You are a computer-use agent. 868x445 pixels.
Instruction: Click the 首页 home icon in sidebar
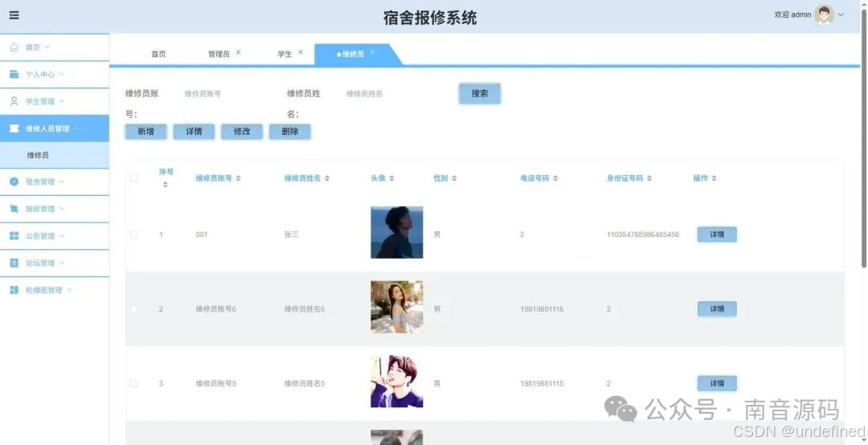14,47
